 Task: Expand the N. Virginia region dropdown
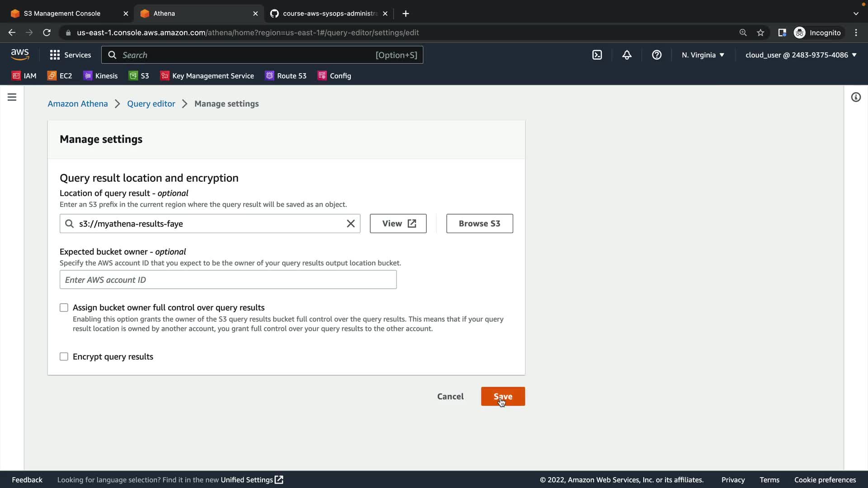[703, 55]
